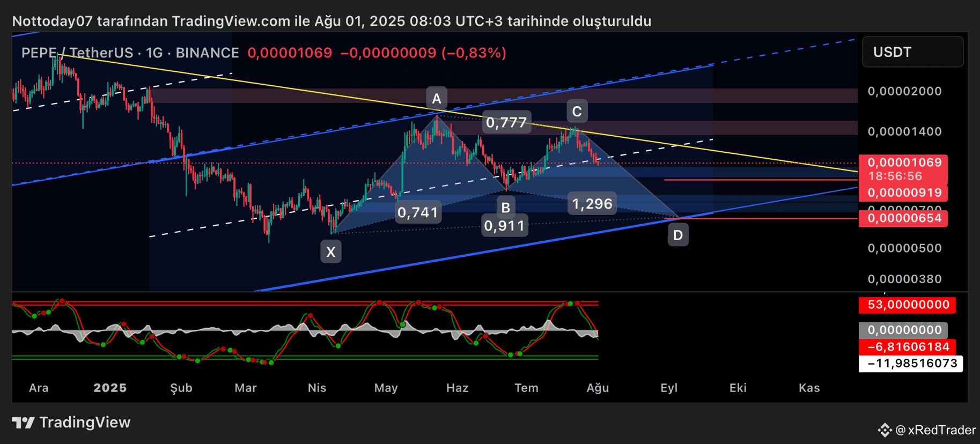Click the 0,741 ratio label
Image resolution: width=980 pixels, height=444 pixels.
[418, 212]
